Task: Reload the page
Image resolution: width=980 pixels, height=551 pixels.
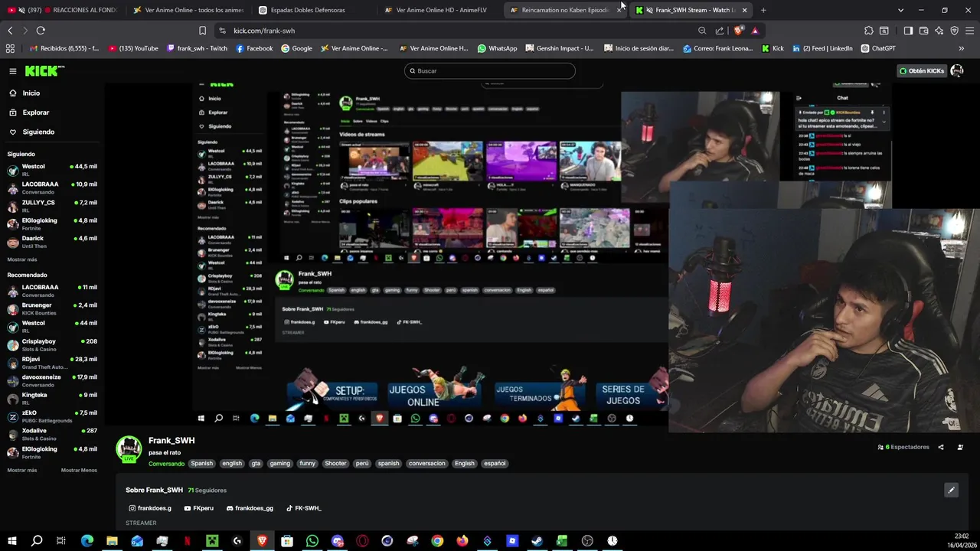Action: pyautogui.click(x=41, y=31)
